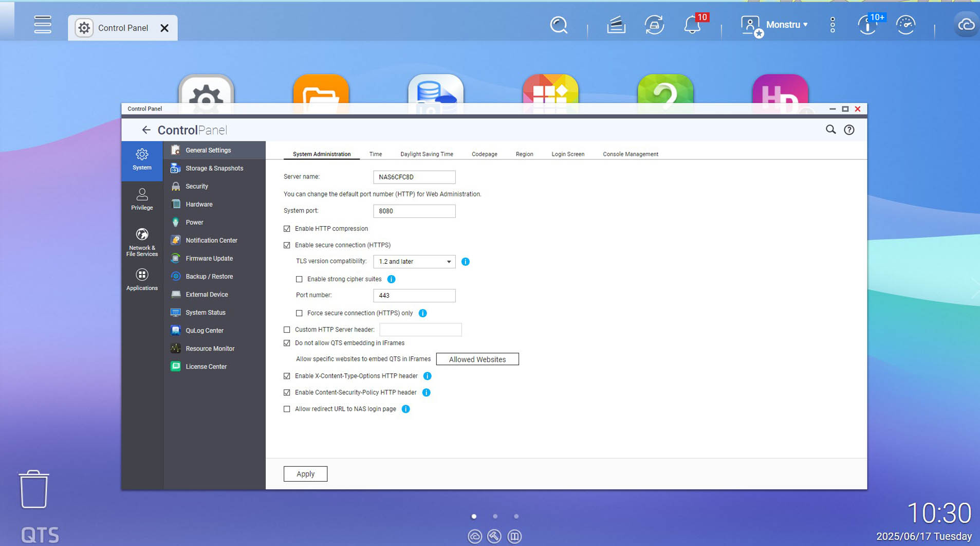Open Resource Monitor
The image size is (980, 546).
(x=214, y=348)
